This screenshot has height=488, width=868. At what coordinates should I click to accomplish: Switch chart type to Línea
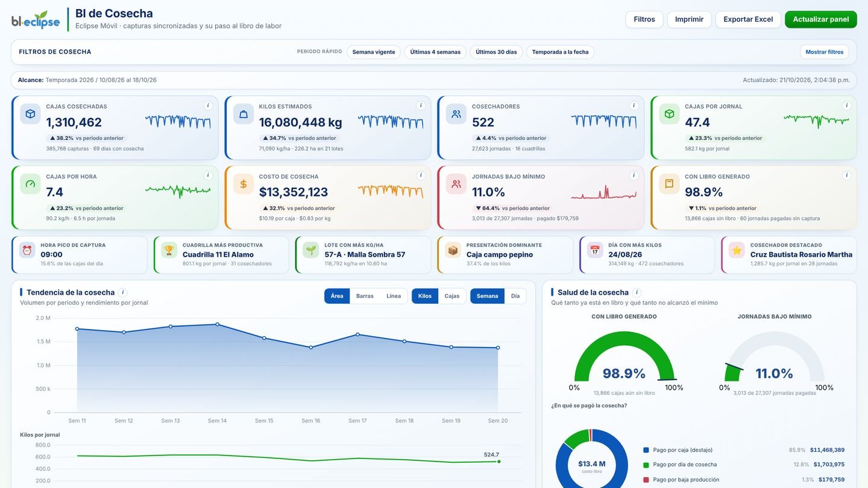click(394, 296)
